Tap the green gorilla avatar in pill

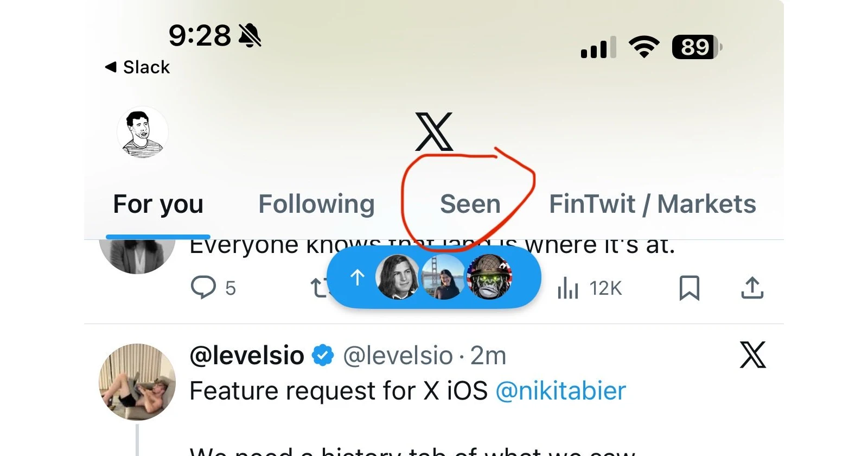point(489,277)
